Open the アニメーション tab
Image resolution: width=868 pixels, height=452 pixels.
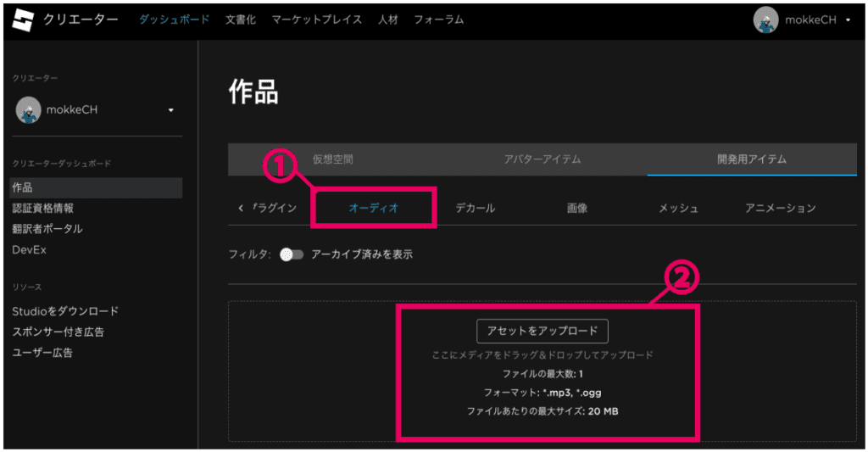780,208
